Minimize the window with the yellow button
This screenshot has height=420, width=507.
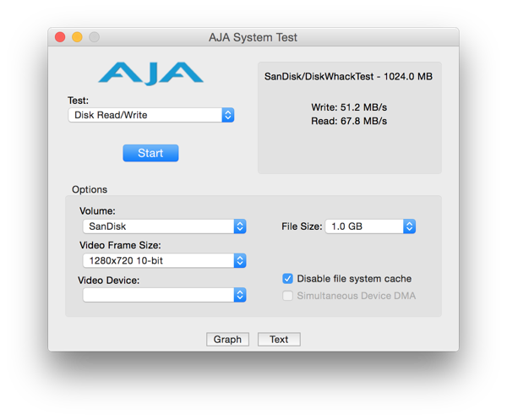(x=77, y=37)
